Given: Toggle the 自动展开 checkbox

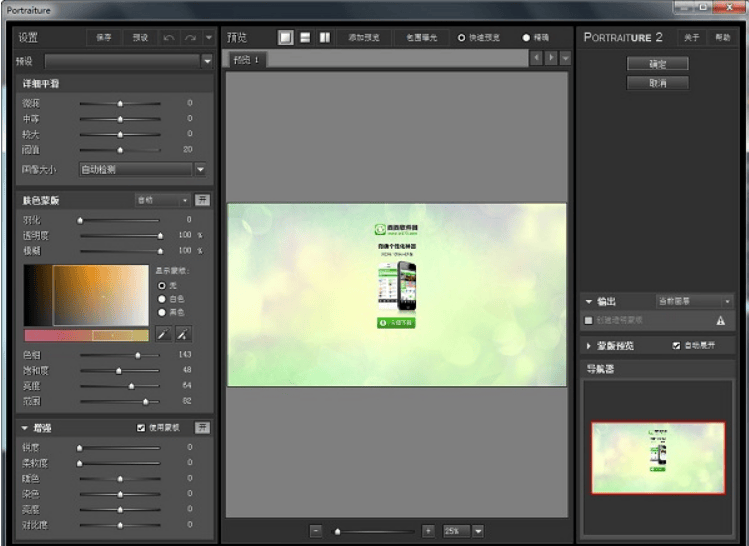Looking at the screenshot, I should [676, 346].
